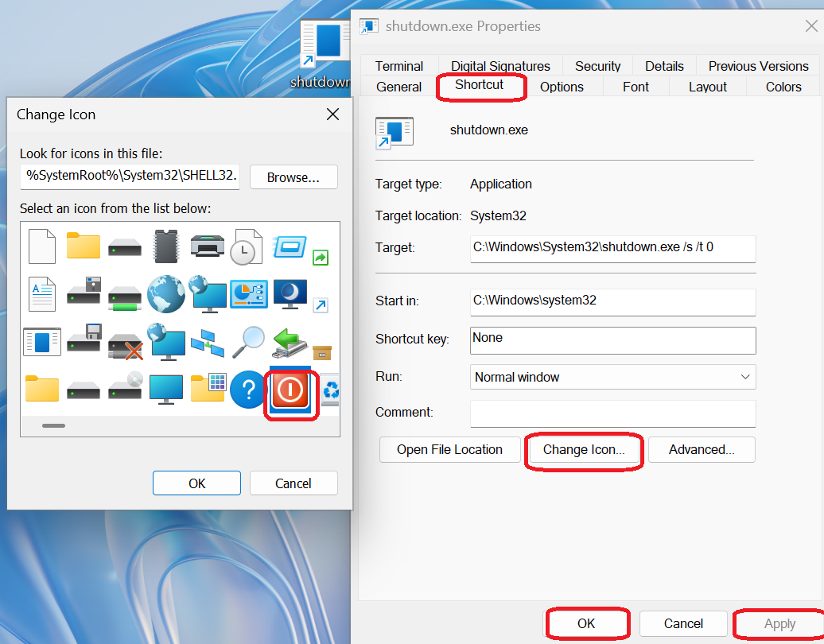Open the Options tab

tap(562, 87)
